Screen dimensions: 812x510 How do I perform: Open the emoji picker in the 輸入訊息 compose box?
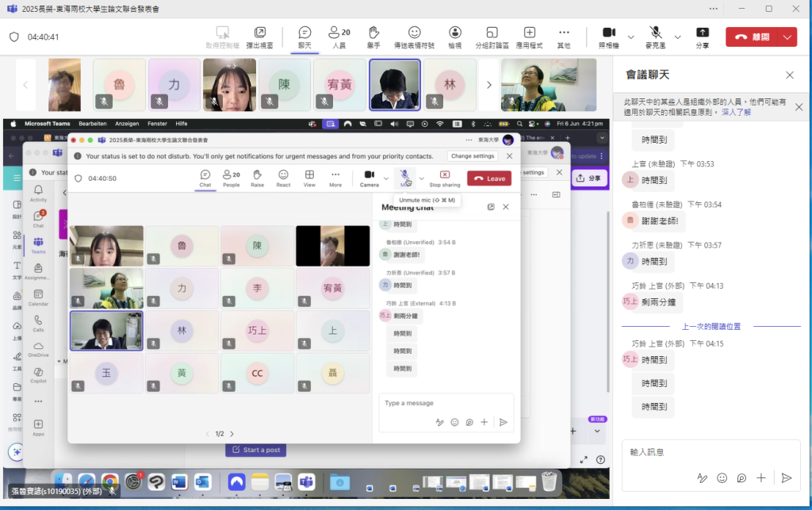pos(722,478)
